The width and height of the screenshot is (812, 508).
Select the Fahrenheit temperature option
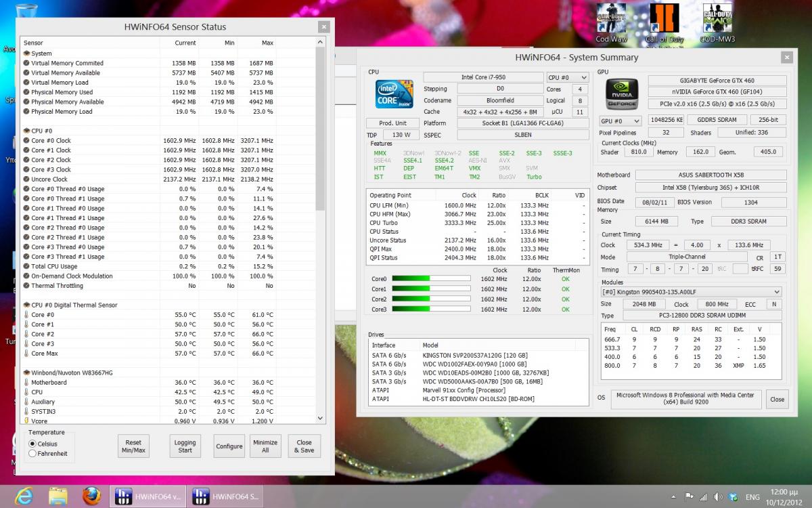[x=47, y=453]
